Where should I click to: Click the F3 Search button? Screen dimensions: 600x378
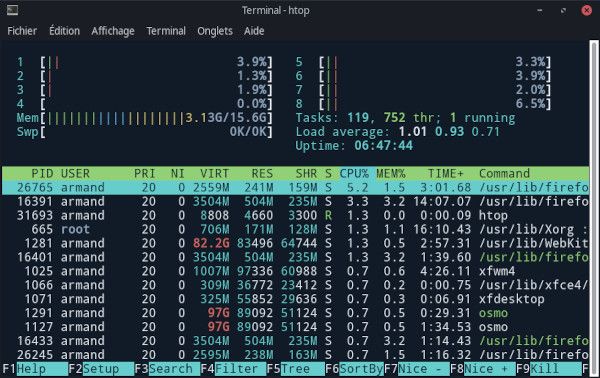[167, 369]
